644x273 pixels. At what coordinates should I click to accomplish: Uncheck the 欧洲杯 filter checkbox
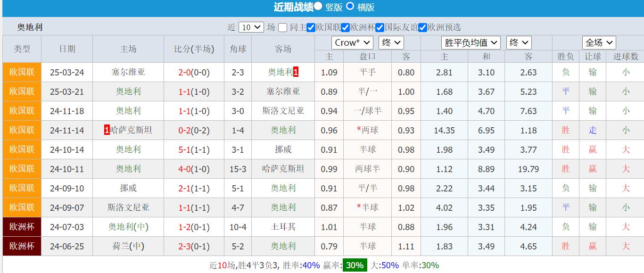pyautogui.click(x=346, y=27)
